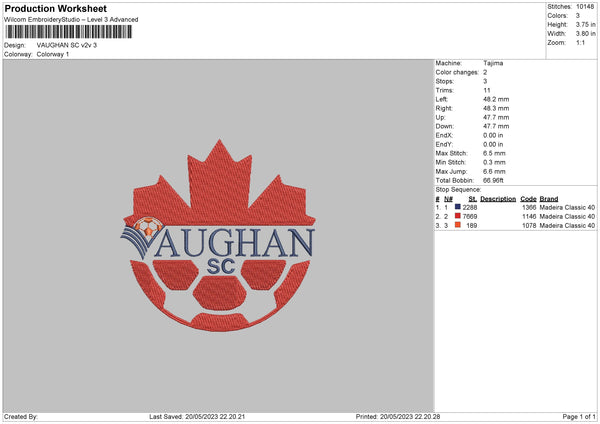Click the Color changes value 2

[485, 72]
